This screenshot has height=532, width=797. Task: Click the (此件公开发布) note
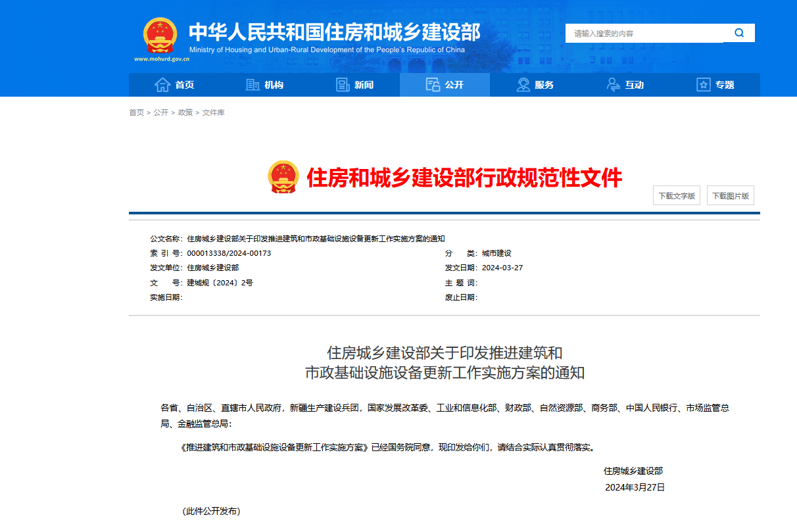pyautogui.click(x=212, y=511)
